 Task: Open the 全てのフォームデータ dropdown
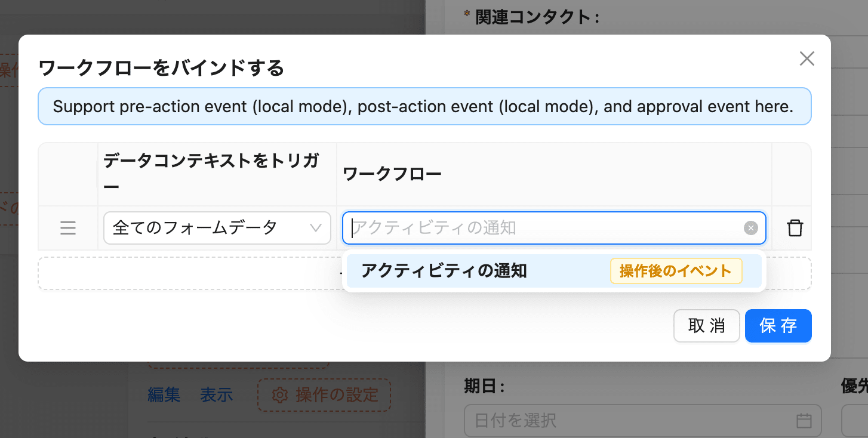[217, 228]
